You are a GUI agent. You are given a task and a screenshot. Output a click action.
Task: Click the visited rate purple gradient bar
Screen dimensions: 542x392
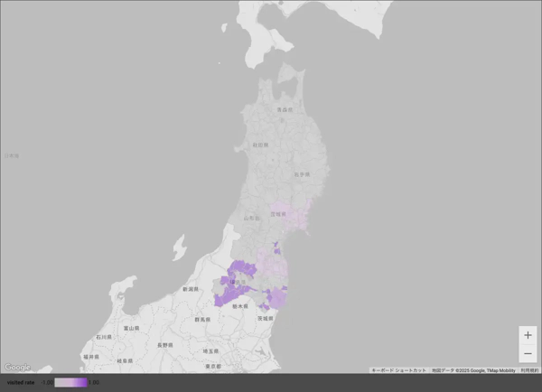pos(71,383)
